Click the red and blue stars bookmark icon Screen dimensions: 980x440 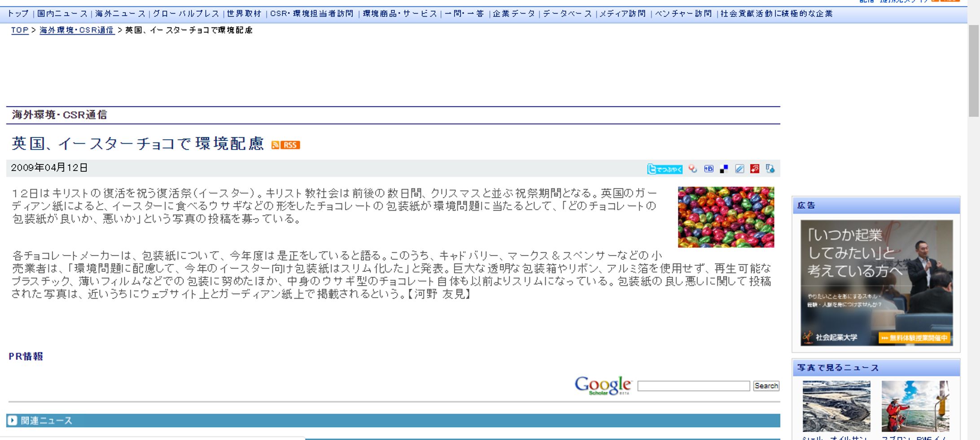coord(693,169)
